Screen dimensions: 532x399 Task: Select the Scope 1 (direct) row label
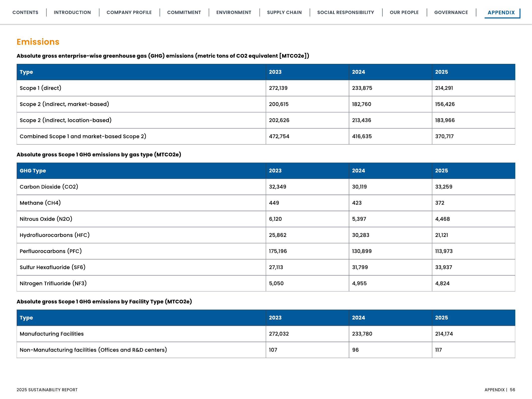coord(40,88)
